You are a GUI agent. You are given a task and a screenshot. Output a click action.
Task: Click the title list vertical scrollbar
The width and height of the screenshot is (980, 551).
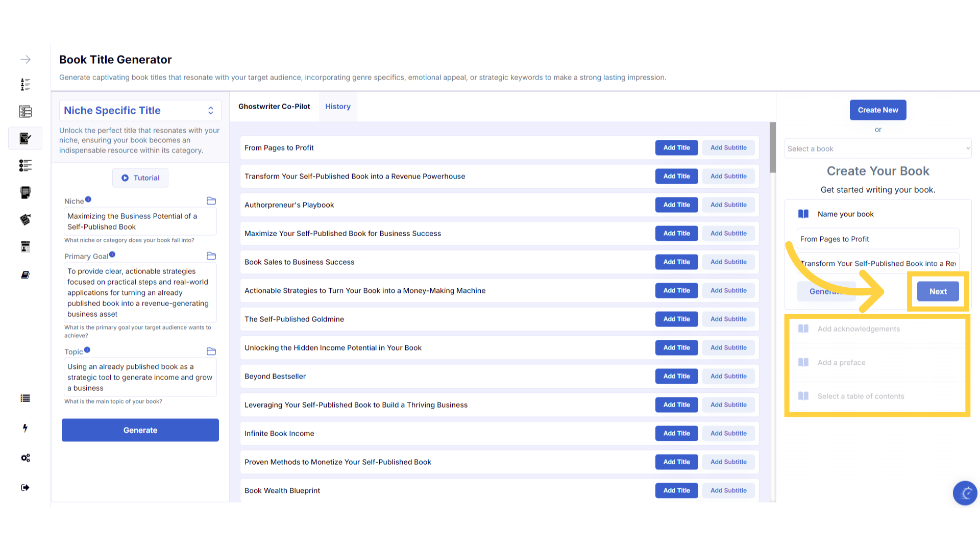772,148
